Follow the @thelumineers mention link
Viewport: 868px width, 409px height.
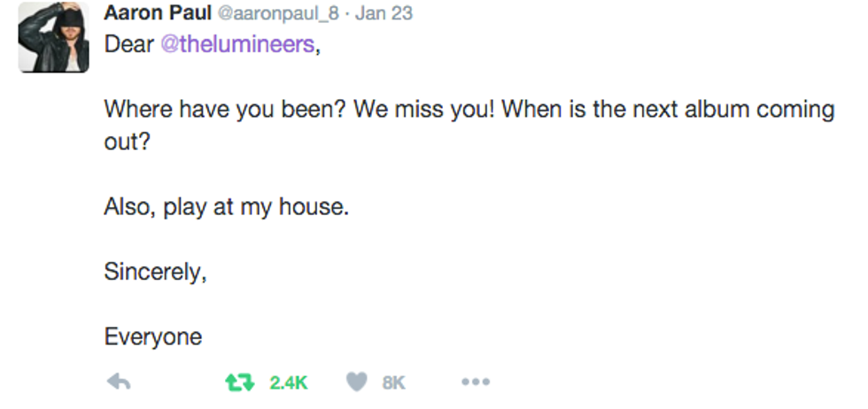(236, 44)
